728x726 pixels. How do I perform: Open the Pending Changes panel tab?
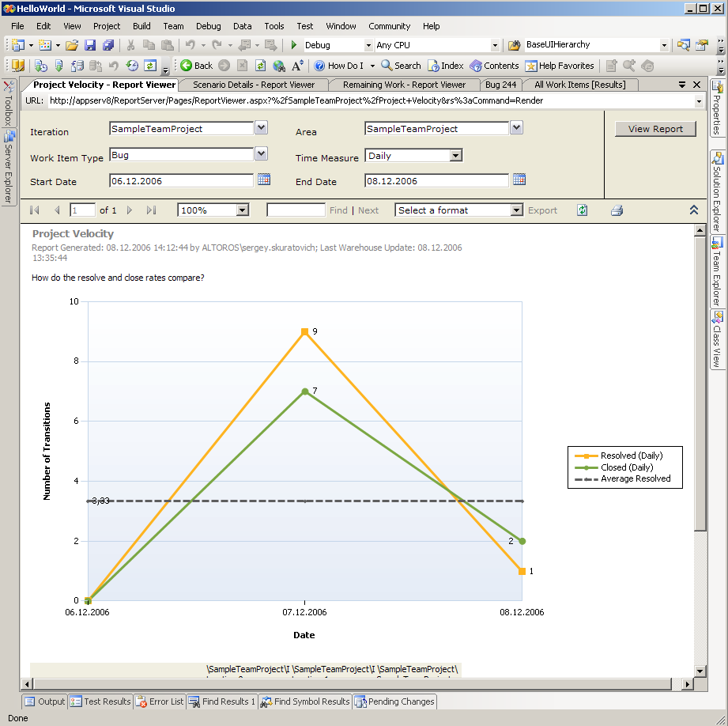pos(394,701)
